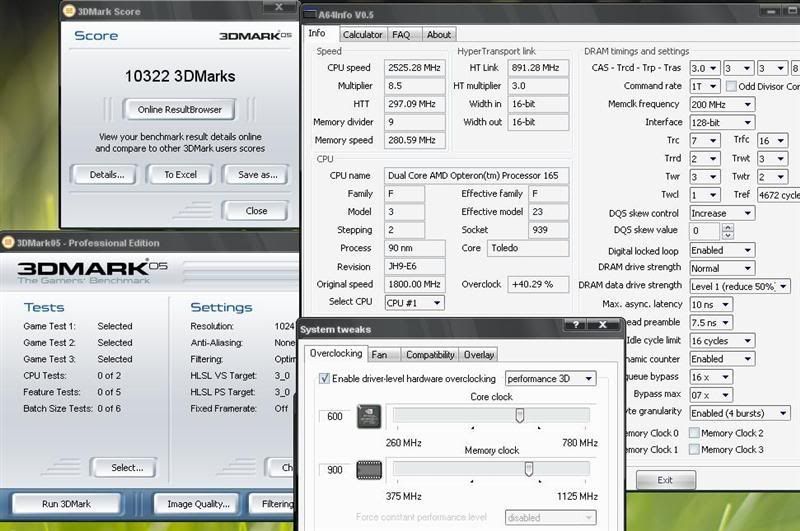Open the Digital locked loop Enabled dropdown
The width and height of the screenshot is (800, 531).
(722, 250)
